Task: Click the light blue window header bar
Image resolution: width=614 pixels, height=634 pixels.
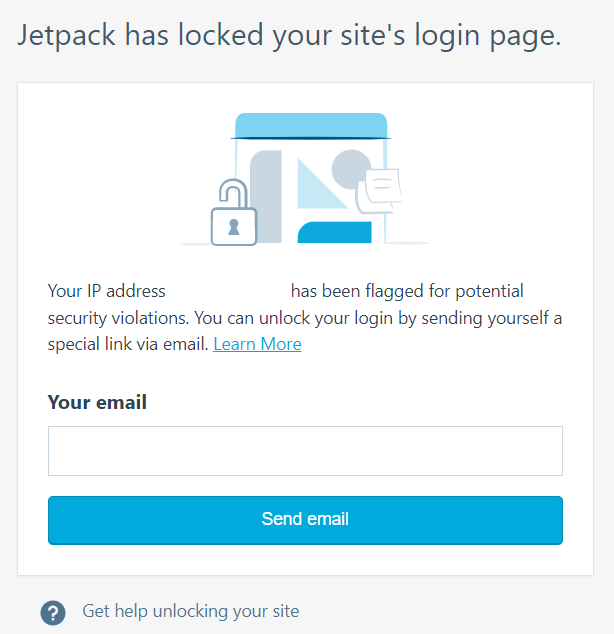Action: [x=310, y=126]
